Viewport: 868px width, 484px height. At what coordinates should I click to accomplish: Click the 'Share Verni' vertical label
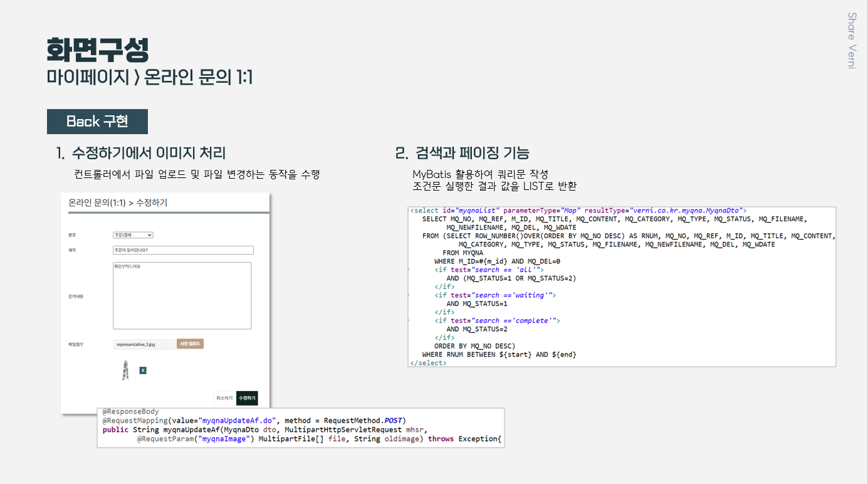click(852, 40)
